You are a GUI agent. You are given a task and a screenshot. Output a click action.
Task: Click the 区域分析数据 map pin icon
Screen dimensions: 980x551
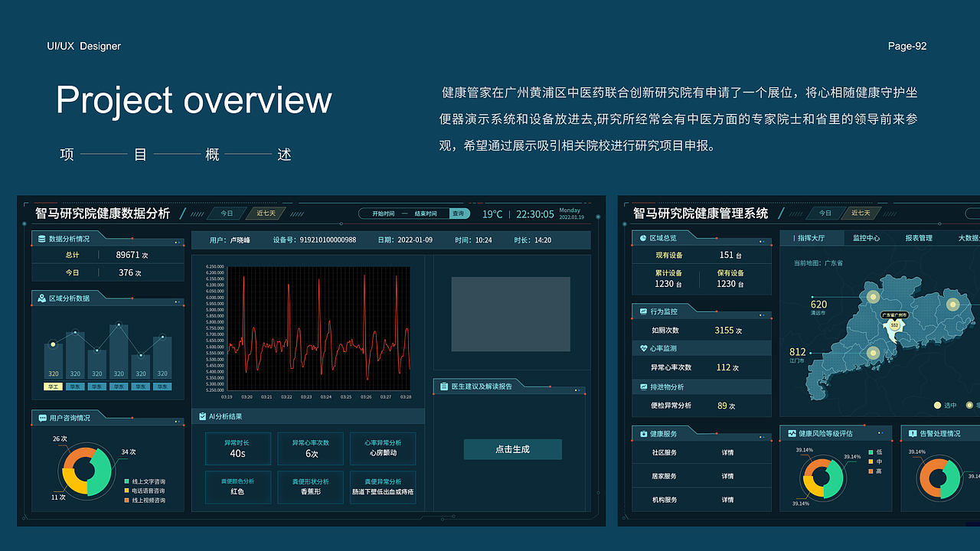pyautogui.click(x=42, y=298)
